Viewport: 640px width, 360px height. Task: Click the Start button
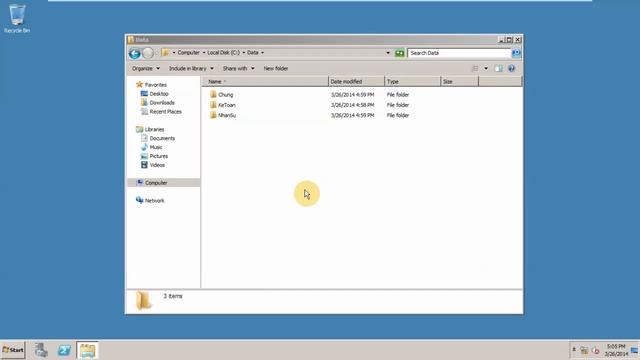(x=13, y=350)
